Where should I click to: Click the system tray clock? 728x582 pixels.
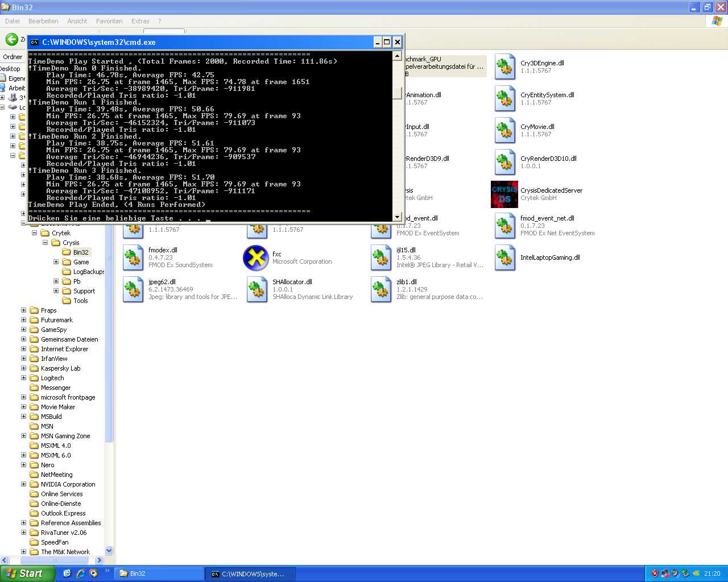pyautogui.click(x=712, y=573)
